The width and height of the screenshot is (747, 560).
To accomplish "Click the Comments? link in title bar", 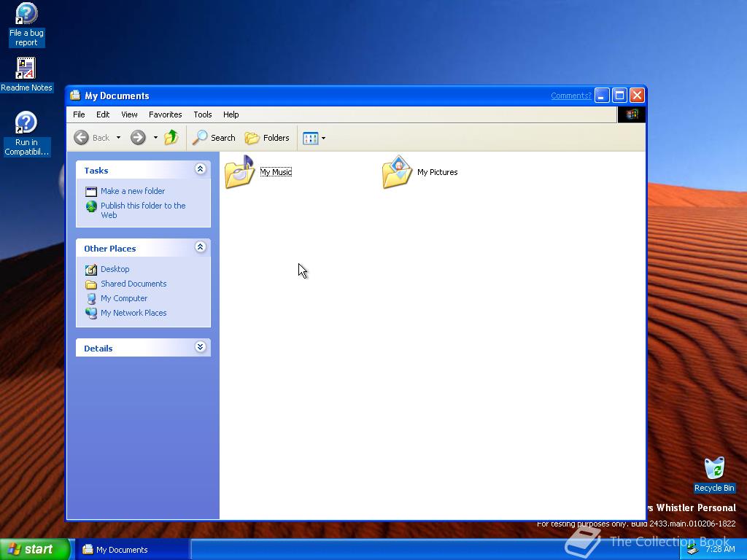I will 570,96.
